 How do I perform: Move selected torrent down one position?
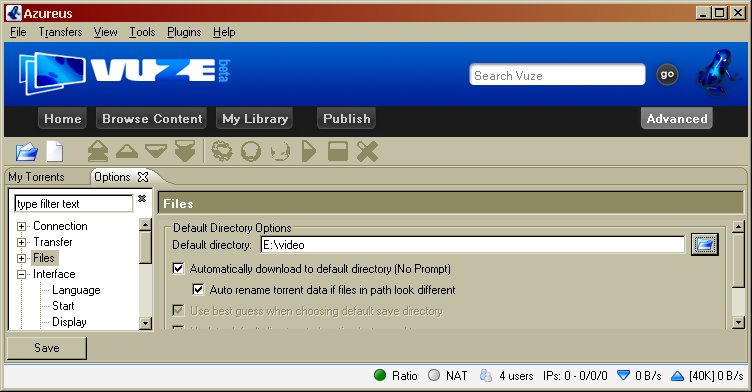click(156, 151)
